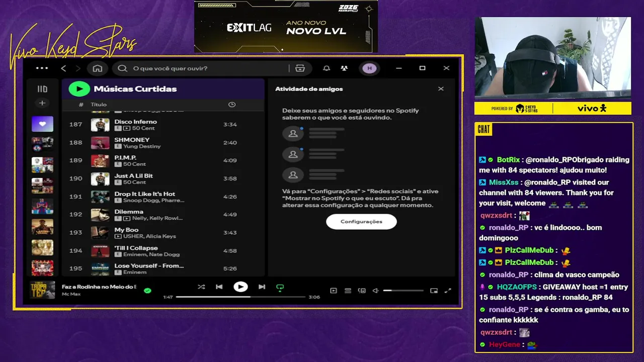Open the Browse icon in the search bar
Image resolution: width=644 pixels, height=362 pixels.
[300, 68]
